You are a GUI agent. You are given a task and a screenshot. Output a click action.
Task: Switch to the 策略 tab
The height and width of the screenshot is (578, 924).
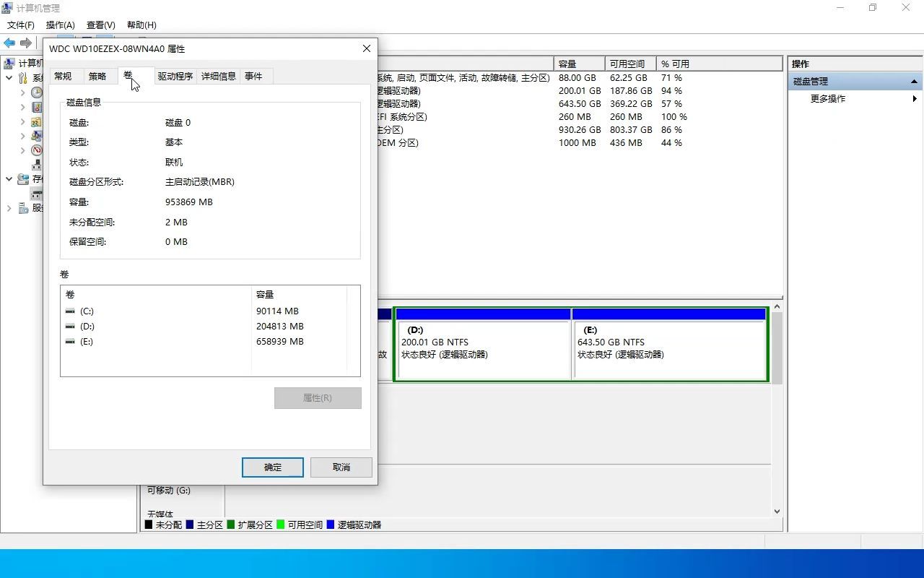97,77
